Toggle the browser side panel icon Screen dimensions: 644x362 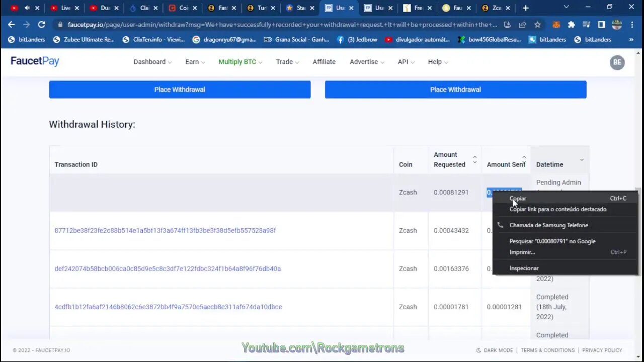601,24
